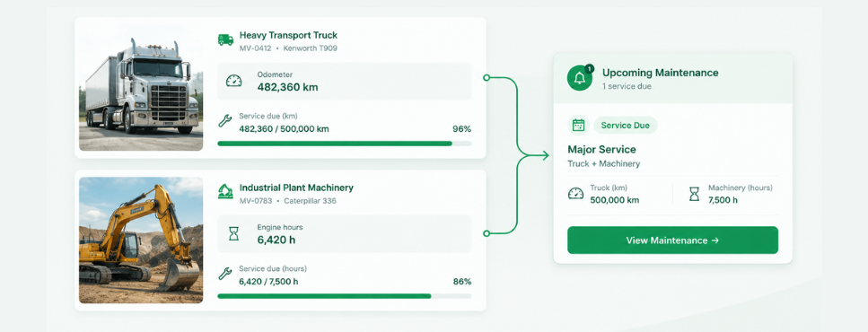Click the calendar icon beside Service Due

click(578, 125)
